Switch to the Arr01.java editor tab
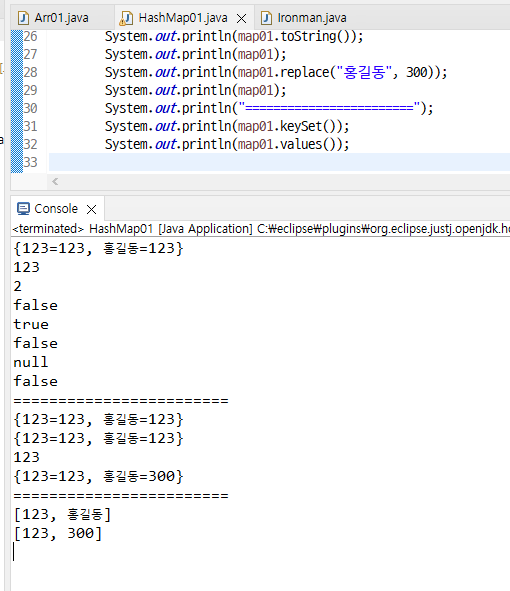Image resolution: width=510 pixels, height=591 pixels. (x=61, y=18)
